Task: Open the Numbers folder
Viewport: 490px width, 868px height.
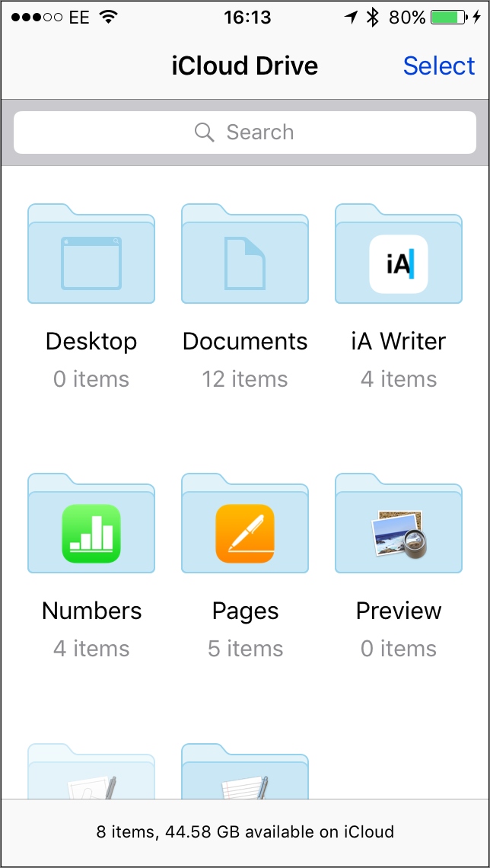Action: (91, 523)
